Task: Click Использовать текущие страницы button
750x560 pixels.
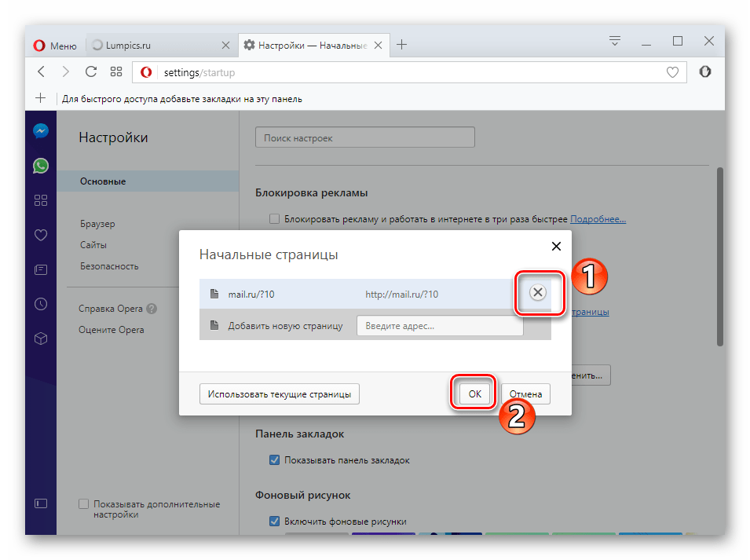Action: click(x=280, y=394)
